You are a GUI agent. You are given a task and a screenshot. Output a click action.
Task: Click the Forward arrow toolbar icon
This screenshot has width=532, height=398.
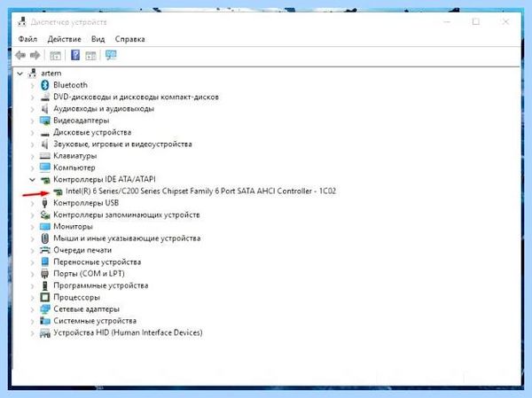[35, 55]
